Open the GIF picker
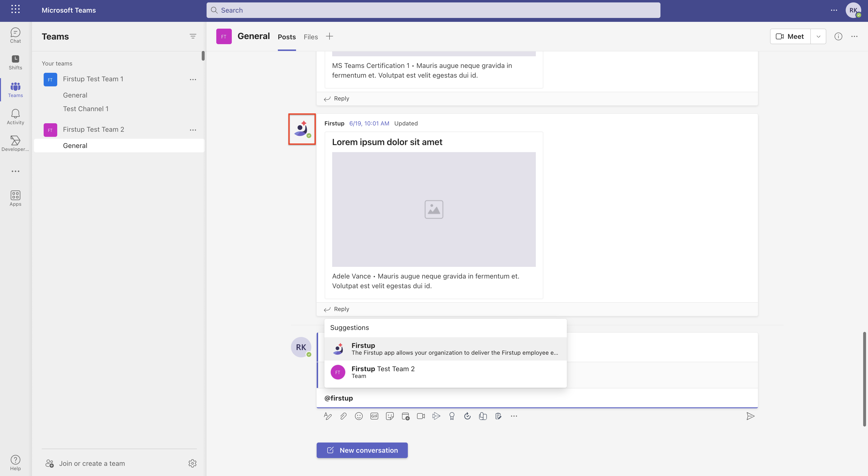Viewport: 868px width, 476px height. coord(374,416)
